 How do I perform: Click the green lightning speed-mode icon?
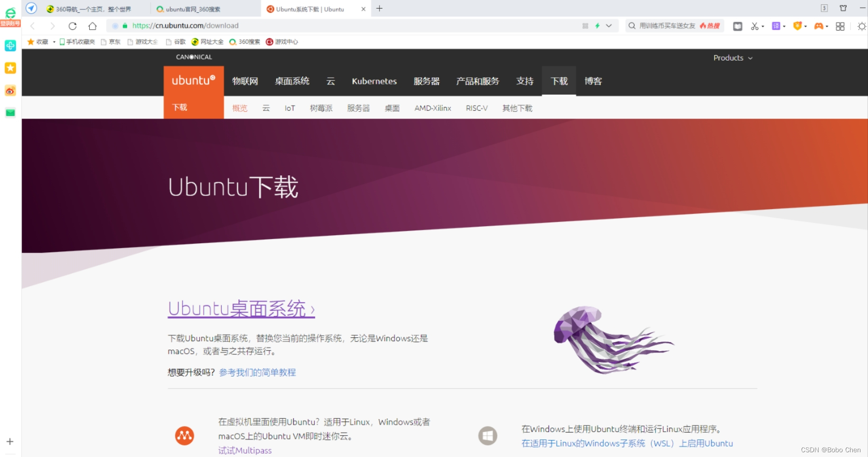coord(597,26)
